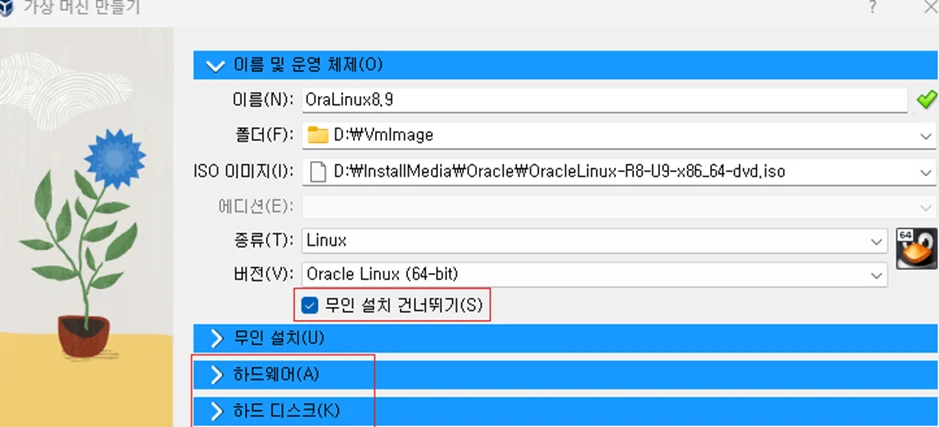939x427 pixels.
Task: Click the yellow folder icon in 폴더 field
Action: [318, 136]
